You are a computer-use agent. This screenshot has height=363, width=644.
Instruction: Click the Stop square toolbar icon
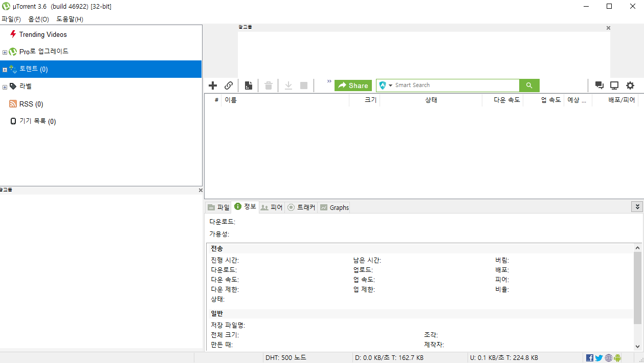tap(304, 86)
